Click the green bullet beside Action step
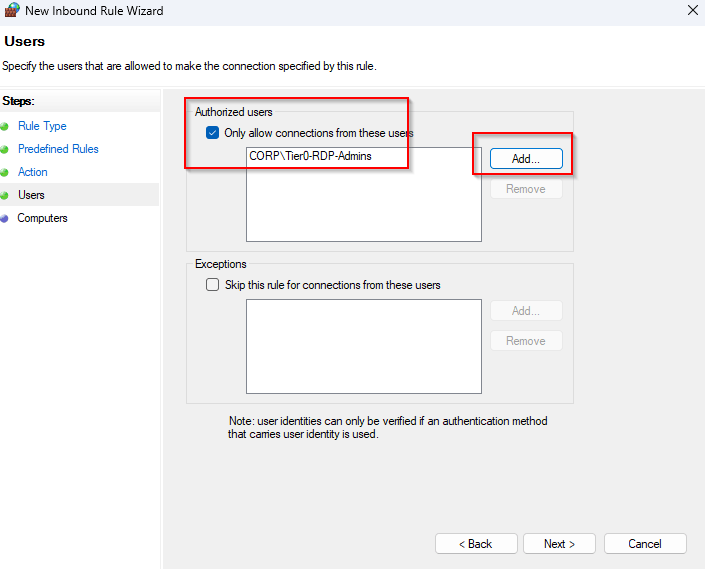The image size is (705, 569). 5,172
